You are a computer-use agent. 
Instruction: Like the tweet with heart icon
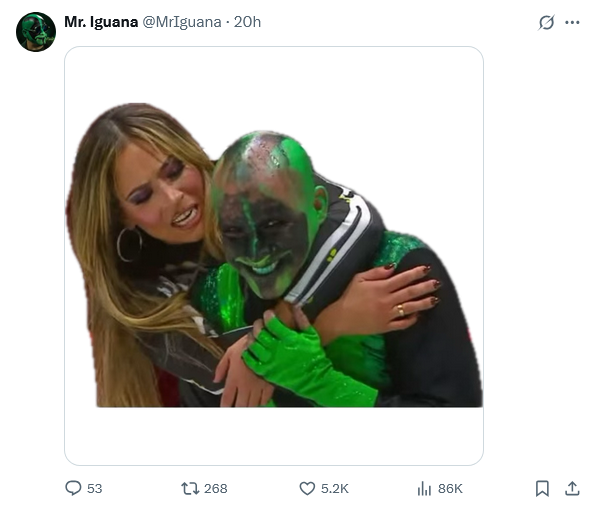[x=307, y=488]
